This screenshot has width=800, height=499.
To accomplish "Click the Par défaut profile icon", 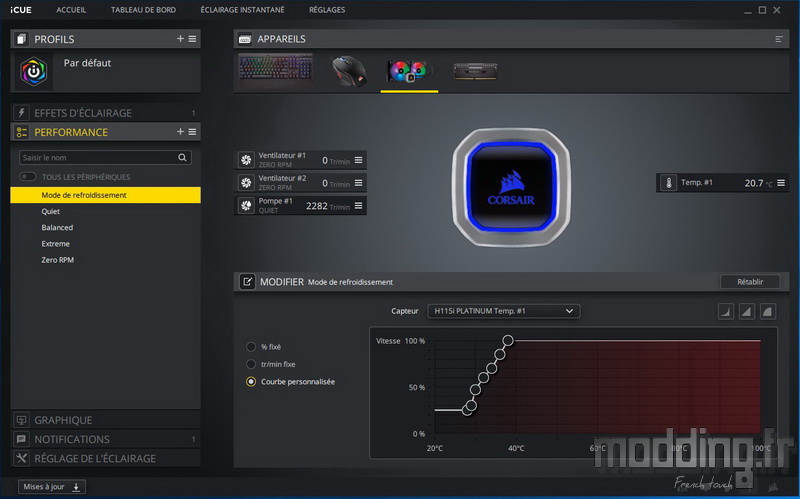I will click(x=34, y=71).
